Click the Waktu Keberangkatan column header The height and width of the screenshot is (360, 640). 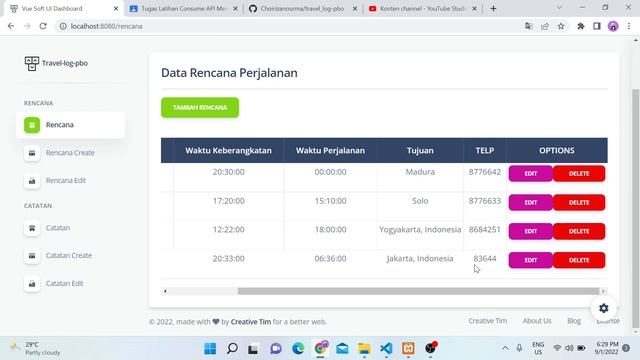pos(229,151)
